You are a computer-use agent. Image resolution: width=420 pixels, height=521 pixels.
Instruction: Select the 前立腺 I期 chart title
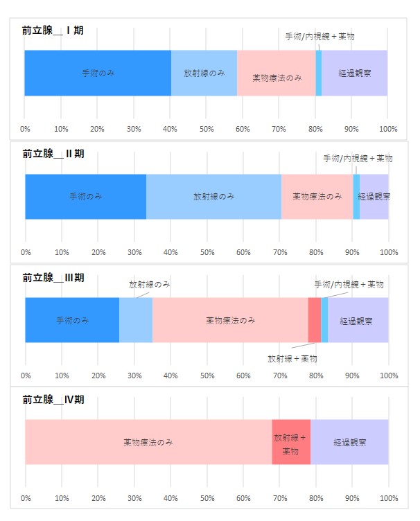[53, 30]
